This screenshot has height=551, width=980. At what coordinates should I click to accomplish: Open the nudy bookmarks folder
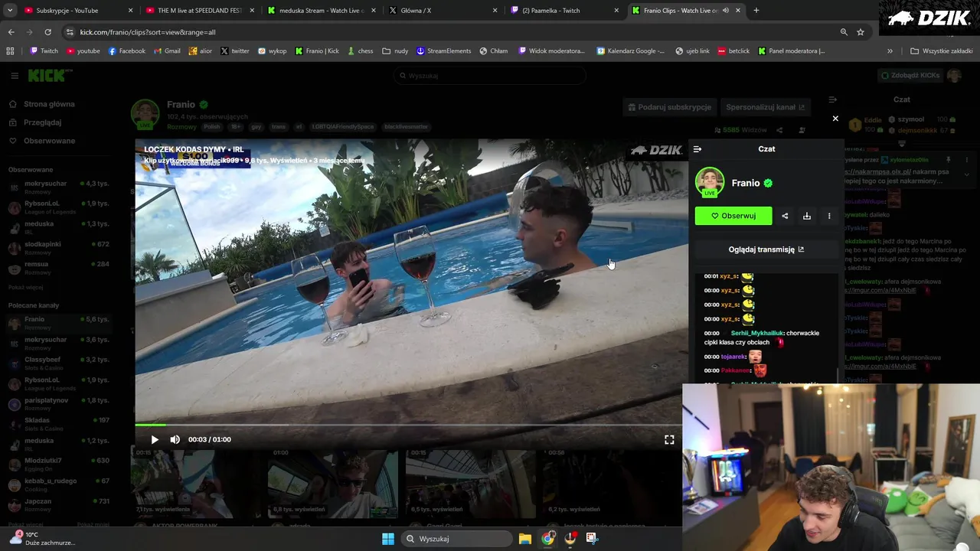click(x=396, y=51)
